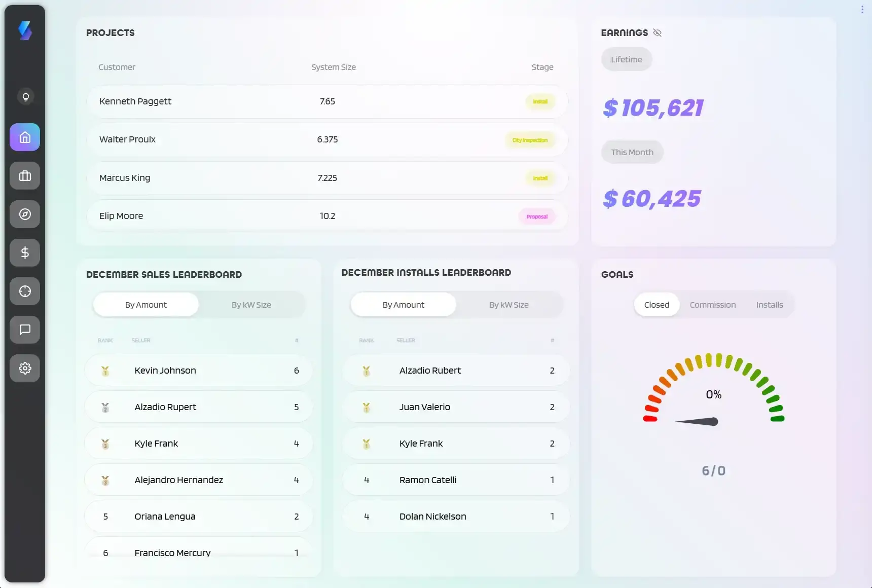Screen dimensions: 872x588
Task: Open the crosshair goals icon
Action: pos(25,291)
